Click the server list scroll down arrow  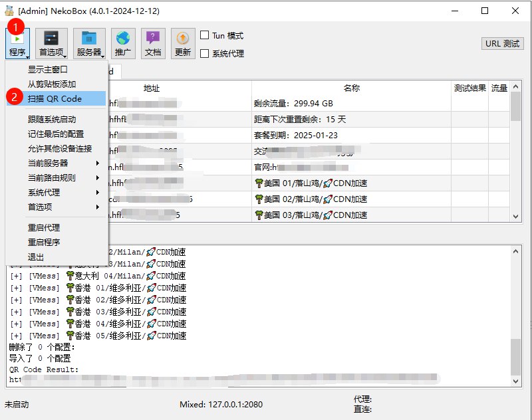coord(516,216)
